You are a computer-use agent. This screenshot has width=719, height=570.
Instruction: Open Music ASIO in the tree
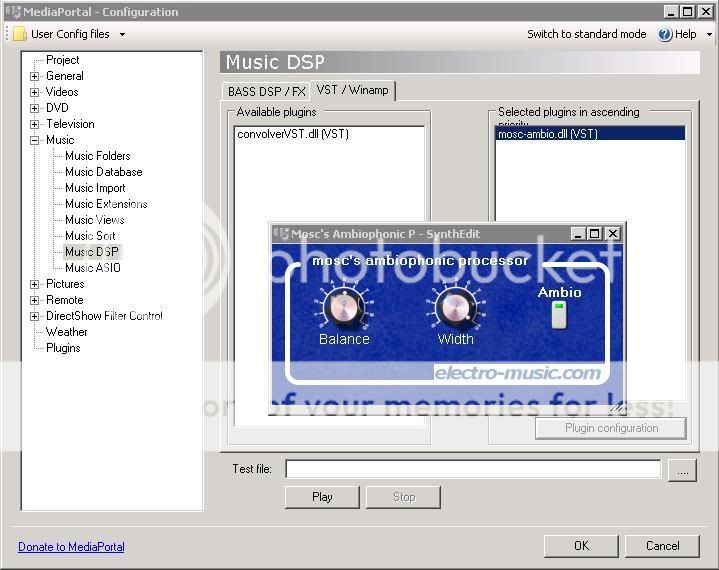[x=93, y=268]
